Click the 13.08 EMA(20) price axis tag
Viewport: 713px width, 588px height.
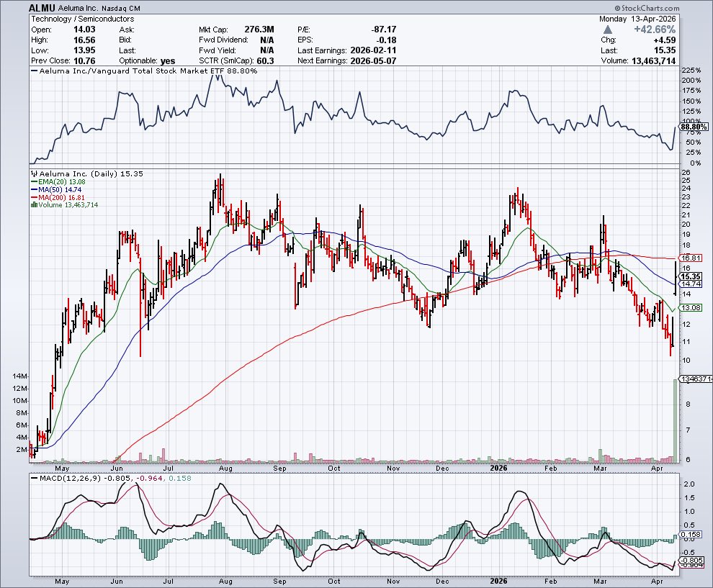[691, 307]
